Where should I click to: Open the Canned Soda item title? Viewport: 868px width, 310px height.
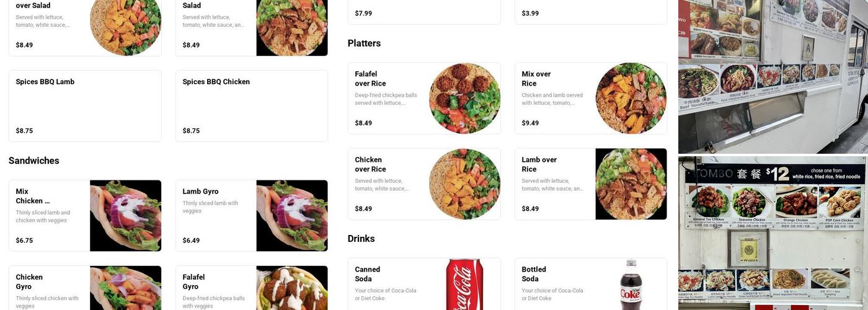click(x=368, y=274)
